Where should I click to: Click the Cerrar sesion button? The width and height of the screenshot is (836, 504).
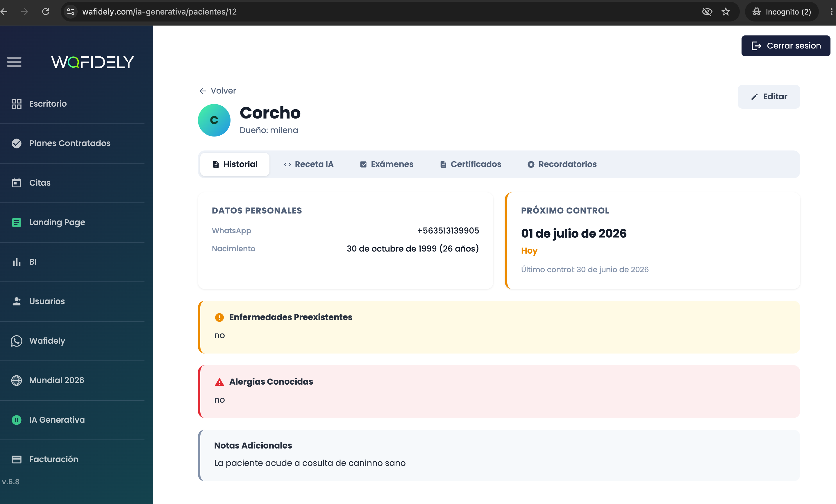tap(785, 46)
